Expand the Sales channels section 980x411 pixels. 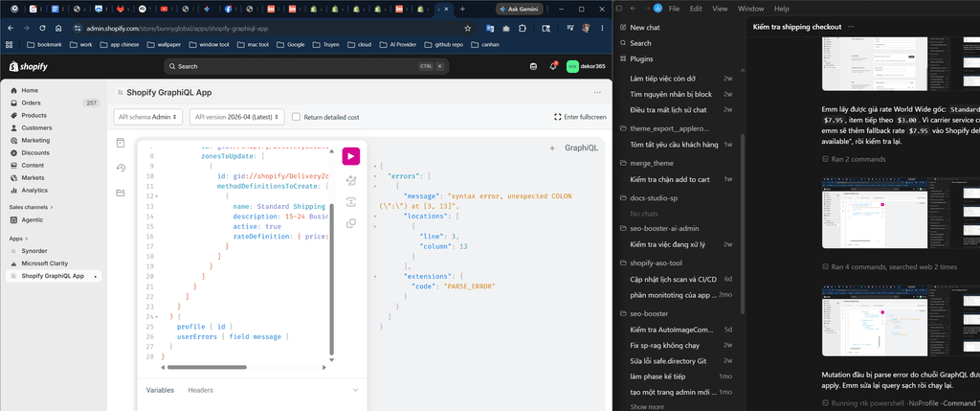click(x=31, y=207)
